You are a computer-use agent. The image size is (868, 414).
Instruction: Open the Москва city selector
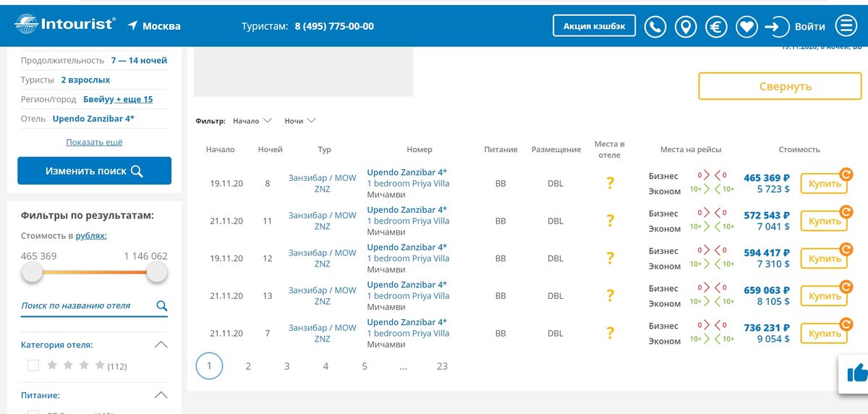pyautogui.click(x=154, y=26)
